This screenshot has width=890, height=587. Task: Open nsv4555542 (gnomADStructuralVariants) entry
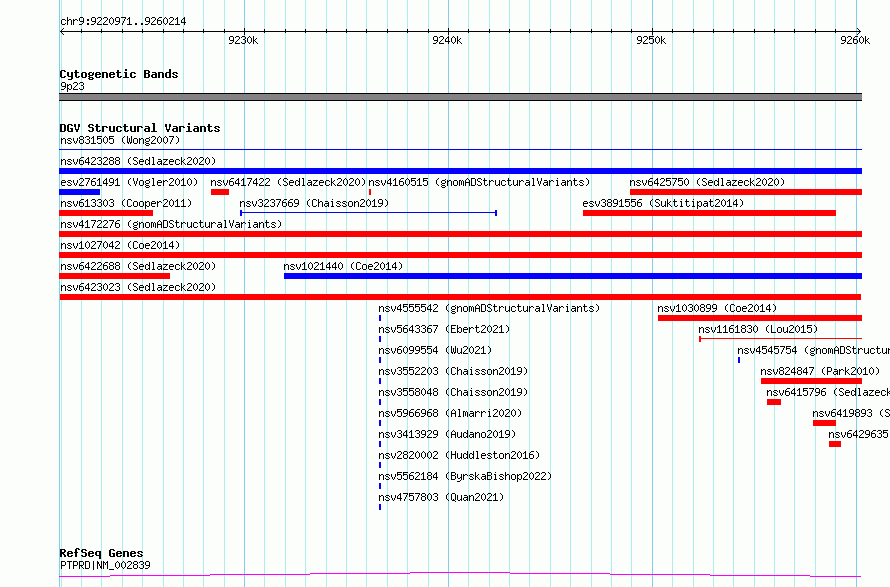[489, 308]
